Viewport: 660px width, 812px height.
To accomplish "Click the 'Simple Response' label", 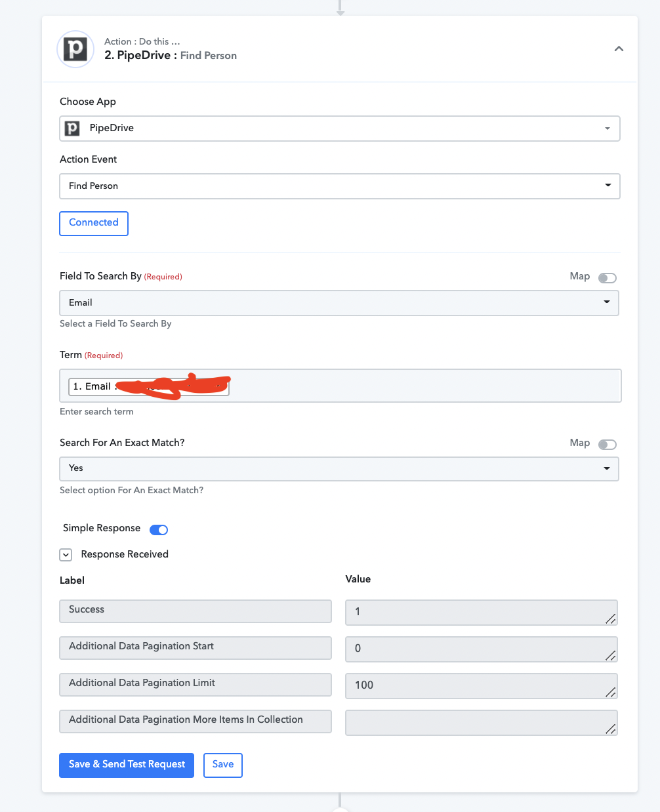I will [102, 529].
